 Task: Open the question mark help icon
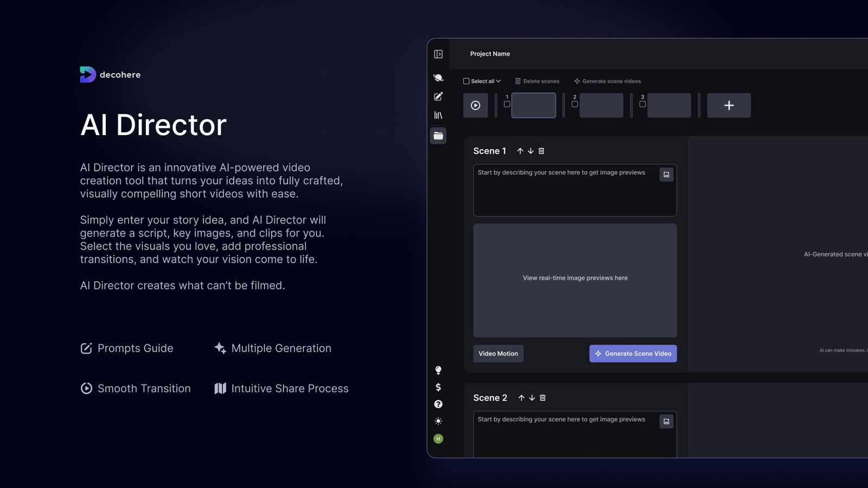[x=438, y=404]
